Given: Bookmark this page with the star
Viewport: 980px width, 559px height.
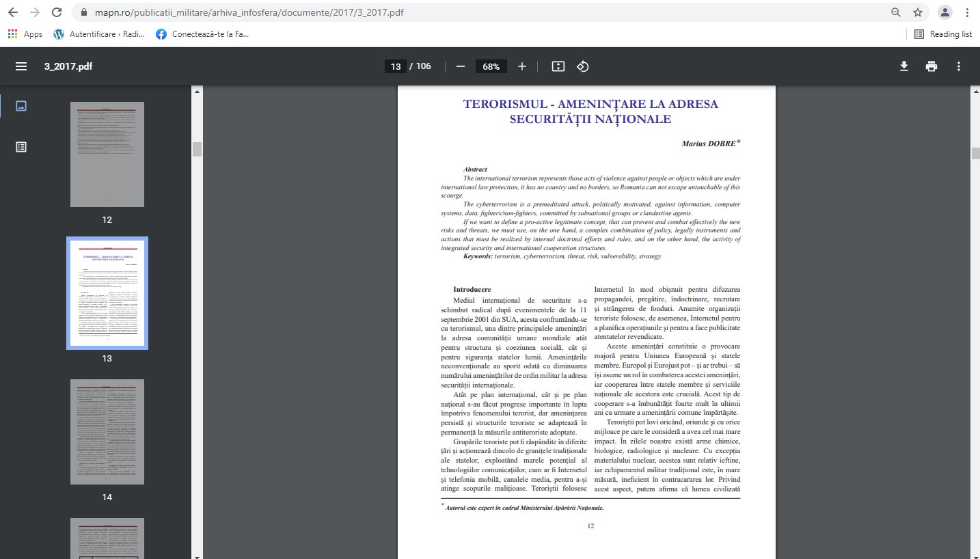Looking at the screenshot, I should tap(918, 12).
